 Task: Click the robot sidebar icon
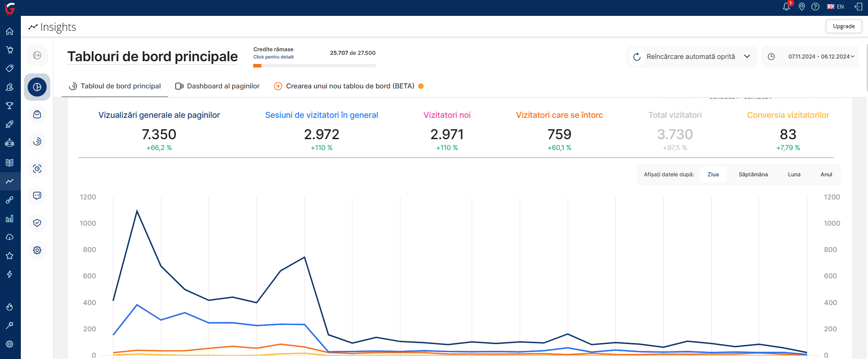pos(10,143)
